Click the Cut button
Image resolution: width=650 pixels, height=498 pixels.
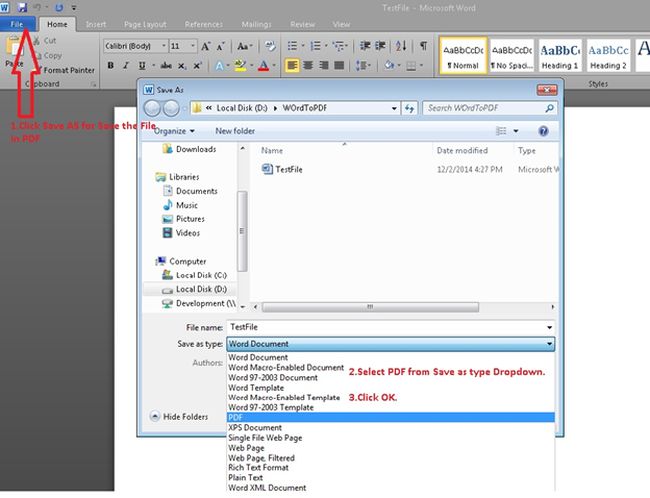point(45,41)
